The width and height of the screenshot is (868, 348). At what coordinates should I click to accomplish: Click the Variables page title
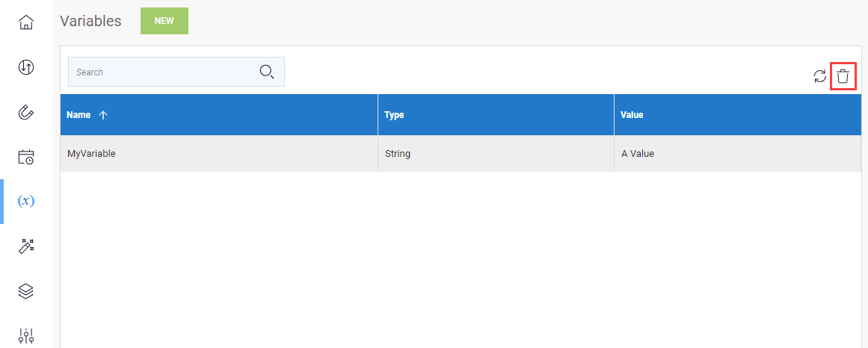tap(90, 21)
